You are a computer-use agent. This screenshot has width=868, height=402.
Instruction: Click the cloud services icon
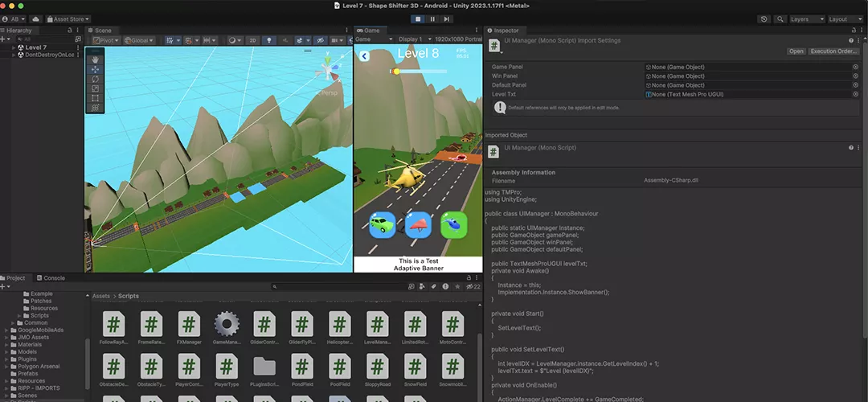tap(36, 19)
